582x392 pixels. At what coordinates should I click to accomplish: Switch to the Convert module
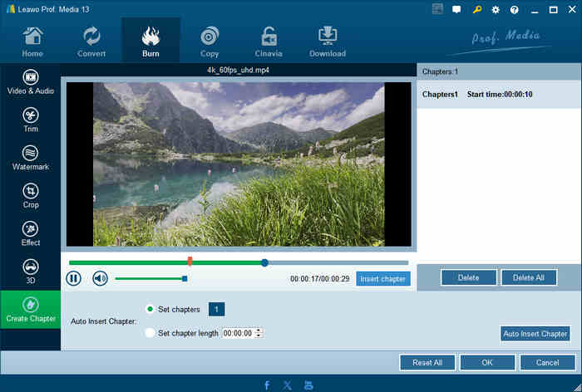point(91,42)
